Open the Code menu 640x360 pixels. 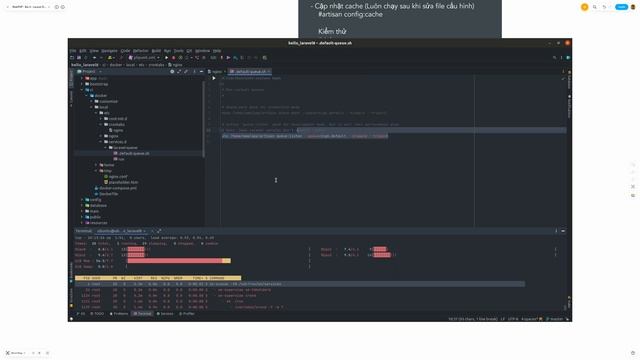(125, 51)
